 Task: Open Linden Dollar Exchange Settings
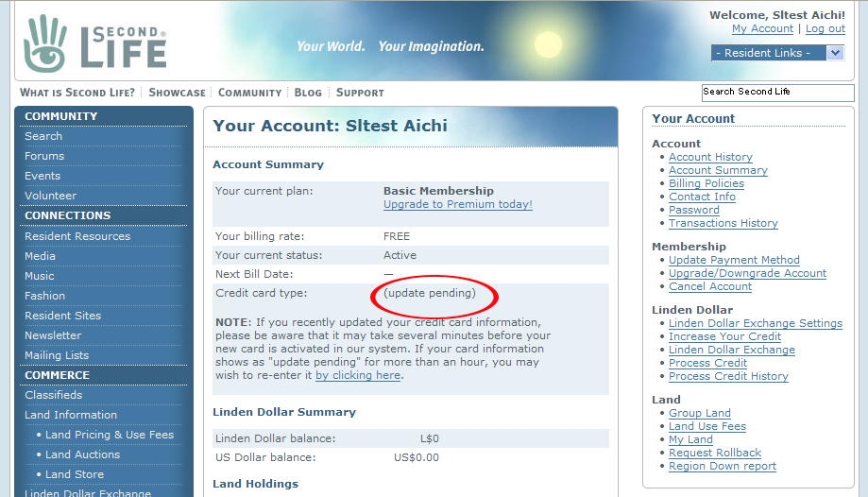755,323
